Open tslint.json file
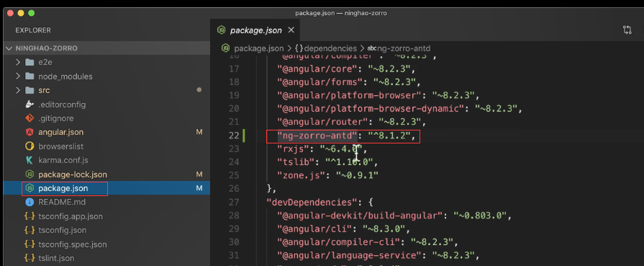This screenshot has width=644, height=266. coord(56,259)
